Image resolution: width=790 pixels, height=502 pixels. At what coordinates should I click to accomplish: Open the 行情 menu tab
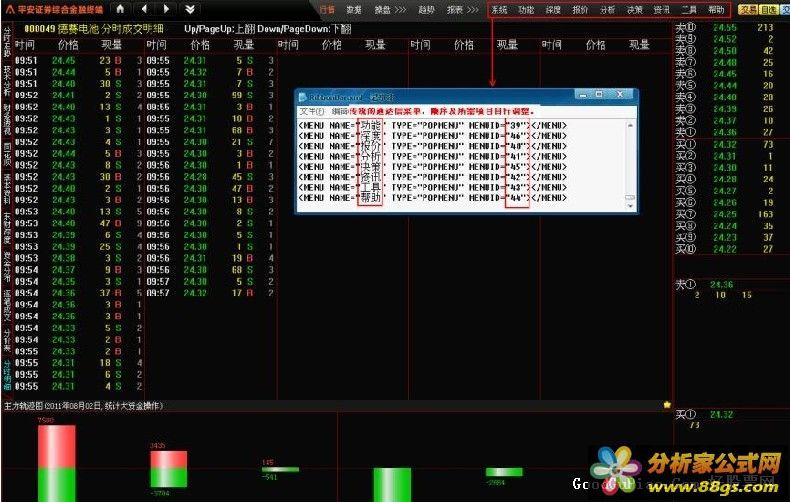pyautogui.click(x=327, y=10)
